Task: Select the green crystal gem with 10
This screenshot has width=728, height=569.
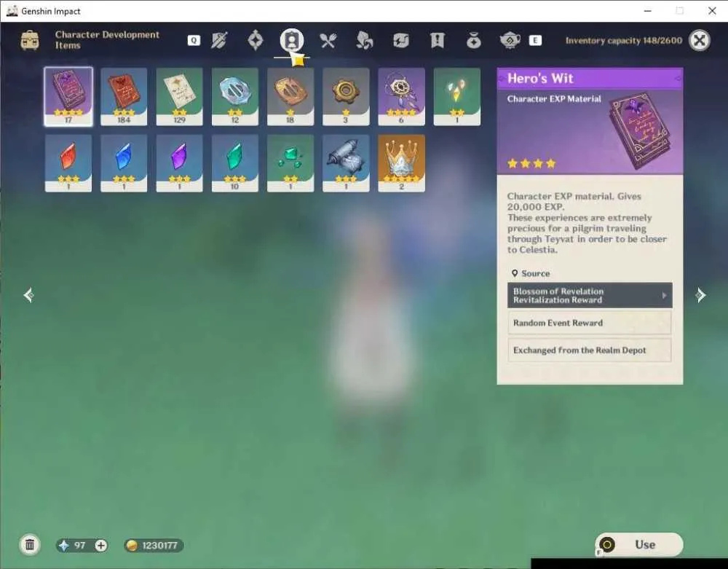Action: point(235,163)
